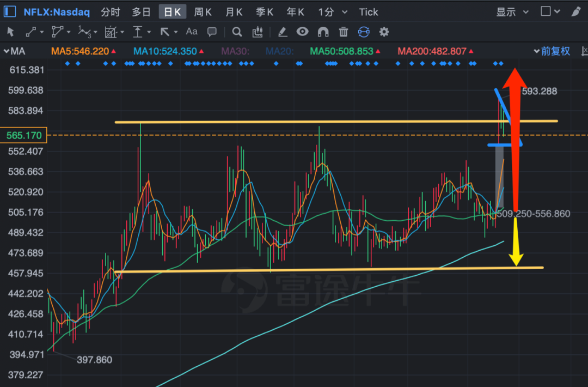The height and width of the screenshot is (387, 588).
Task: Click the 457.945 price axis label
Action: pyautogui.click(x=26, y=273)
